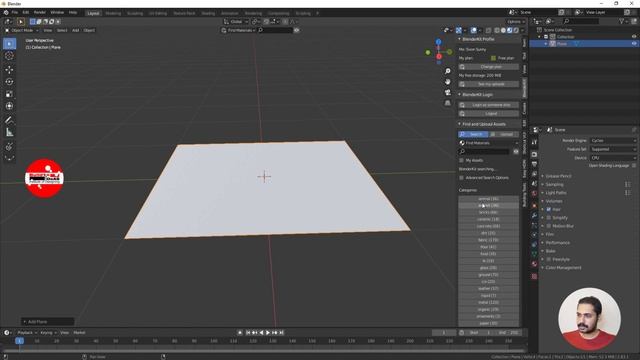Click BlenderKit sidebar search field
Image resolution: width=640 pixels, height=360 pixels.
484,151
